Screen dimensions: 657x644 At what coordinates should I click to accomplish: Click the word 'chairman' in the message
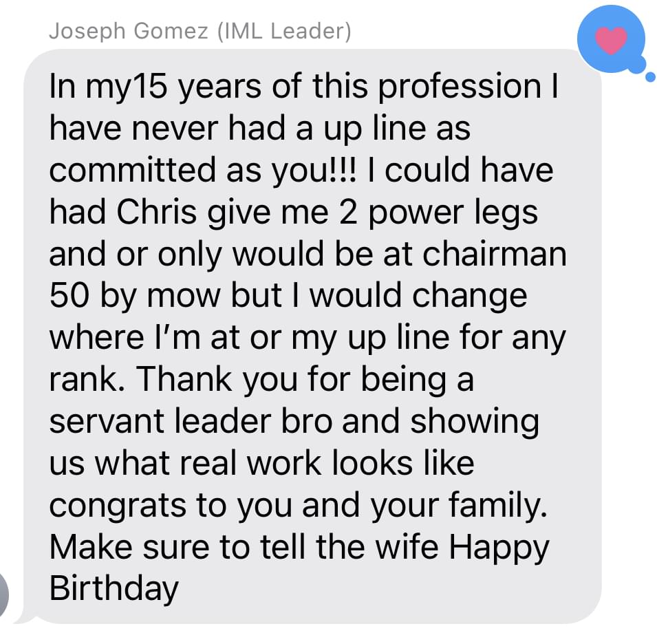point(495,254)
